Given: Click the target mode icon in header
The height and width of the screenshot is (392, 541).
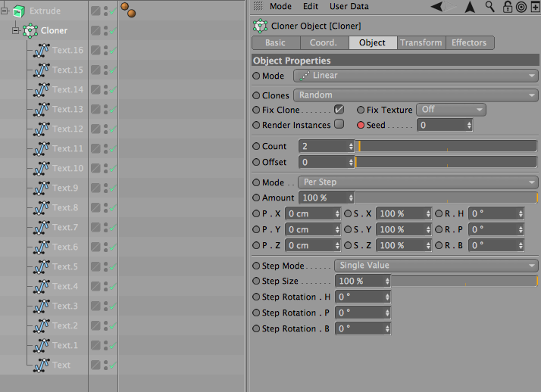Looking at the screenshot, I should coord(521,7).
